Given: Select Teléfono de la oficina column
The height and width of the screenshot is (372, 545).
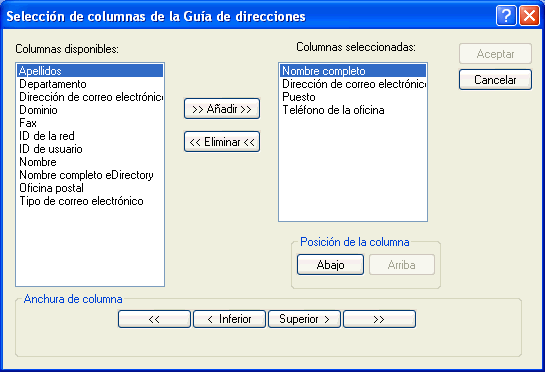Looking at the screenshot, I should (x=353, y=110).
